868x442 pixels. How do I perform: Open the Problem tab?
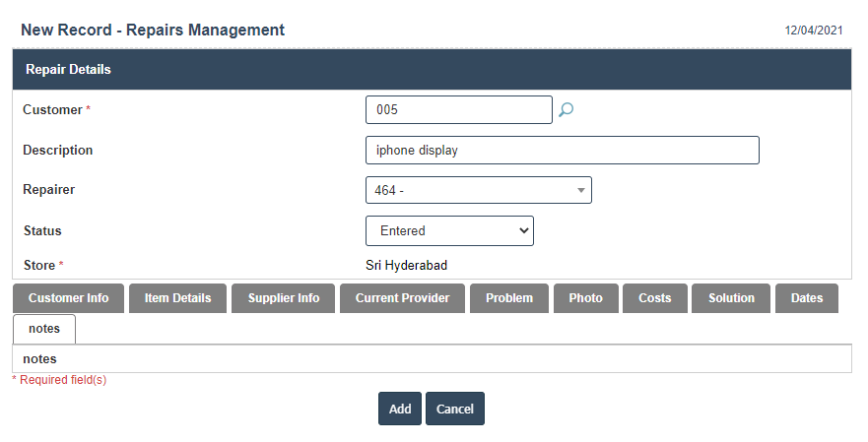pos(509,298)
